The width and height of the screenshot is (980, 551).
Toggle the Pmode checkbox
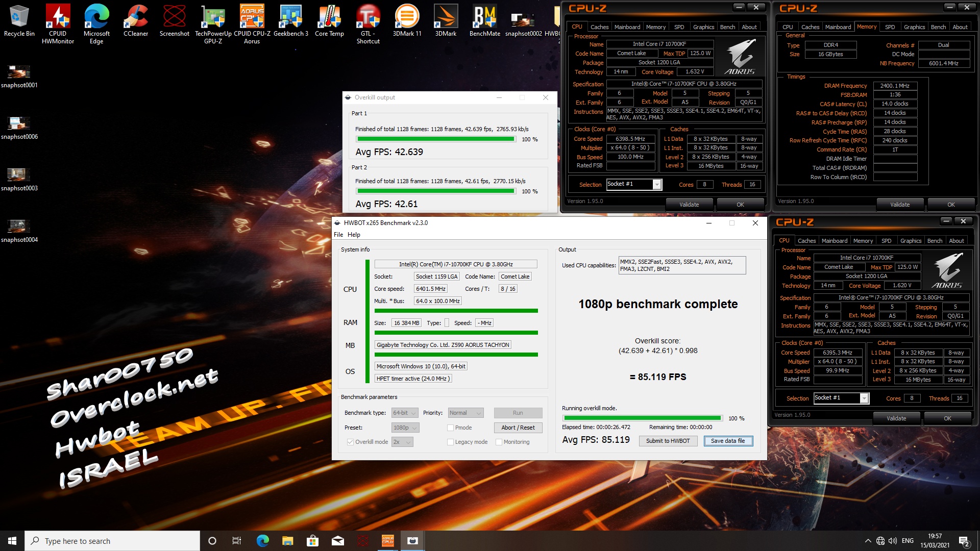[450, 428]
